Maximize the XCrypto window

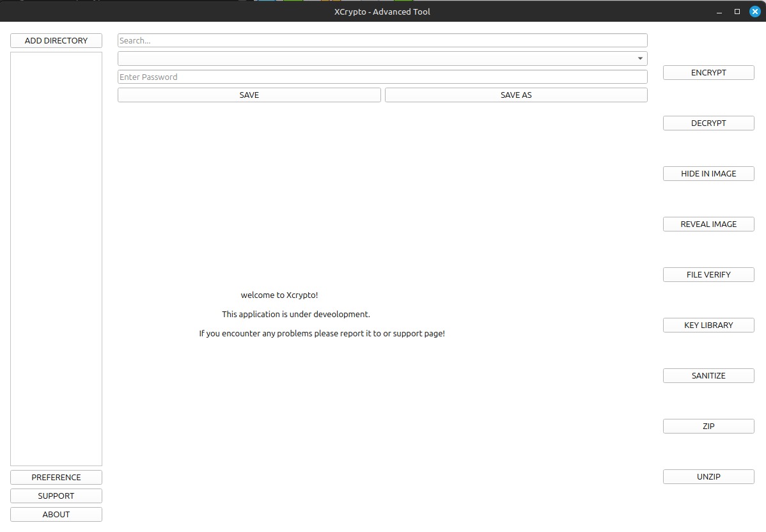[x=737, y=12]
